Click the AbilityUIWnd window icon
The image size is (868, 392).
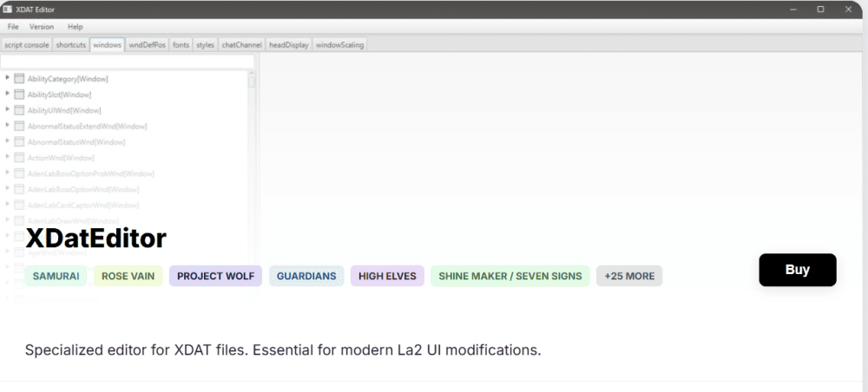pos(19,110)
